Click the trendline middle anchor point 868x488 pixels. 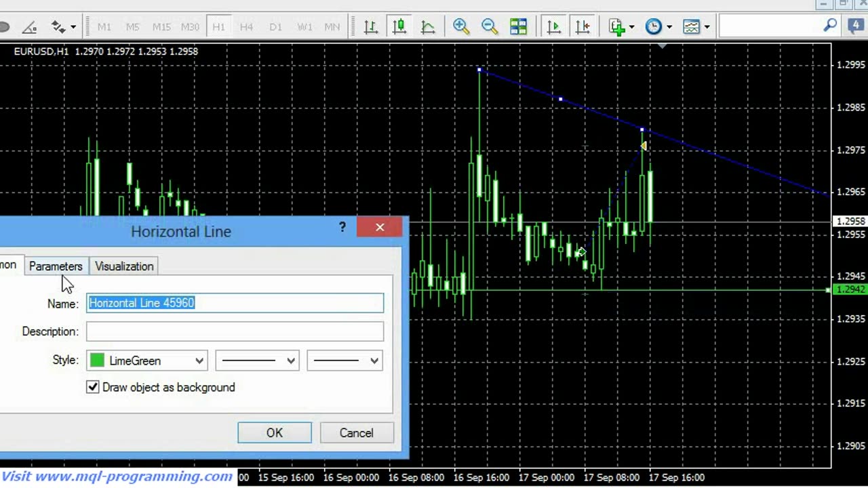[560, 100]
